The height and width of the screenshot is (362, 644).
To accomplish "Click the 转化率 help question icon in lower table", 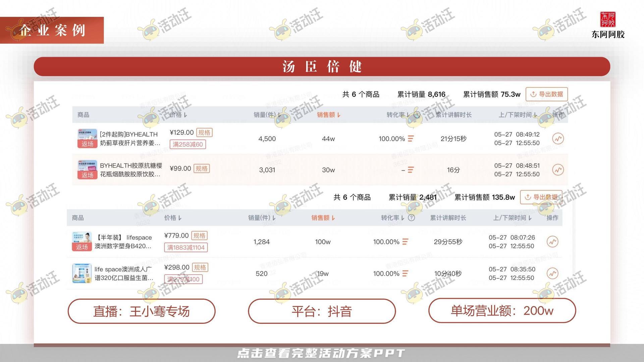I will [412, 218].
